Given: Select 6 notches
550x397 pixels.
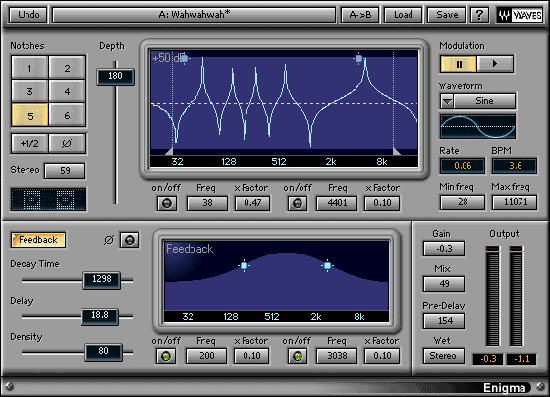Looking at the screenshot, I should coord(67,115).
